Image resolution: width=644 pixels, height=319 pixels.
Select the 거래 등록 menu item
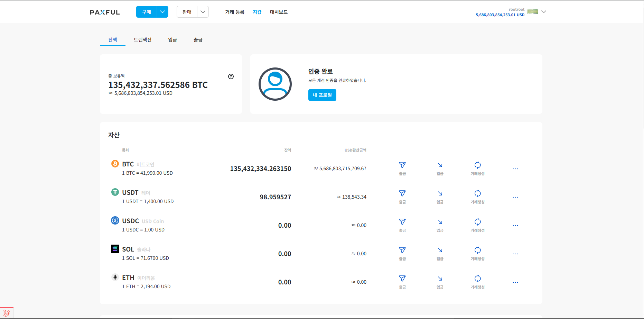(235, 11)
